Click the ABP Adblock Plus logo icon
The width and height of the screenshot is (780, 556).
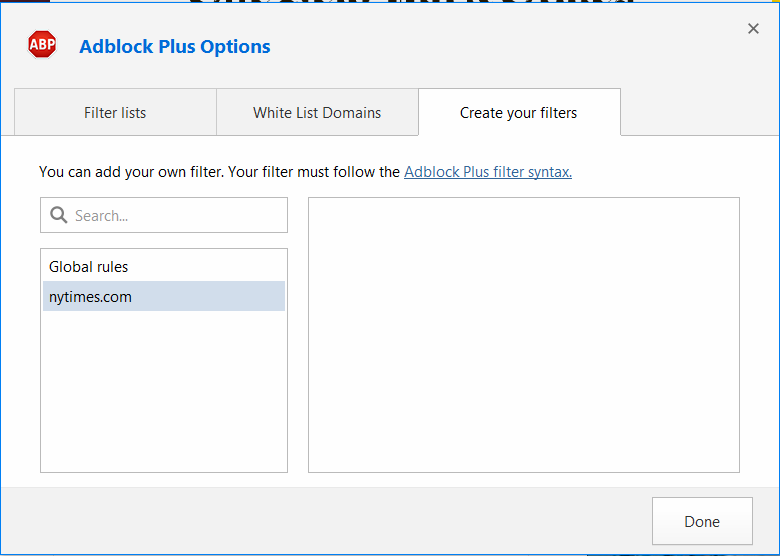click(42, 45)
